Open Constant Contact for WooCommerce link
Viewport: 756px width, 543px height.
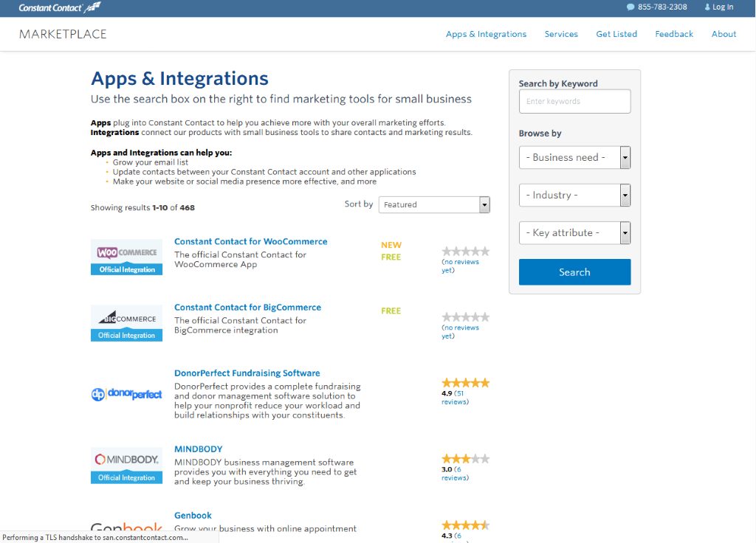pos(251,241)
